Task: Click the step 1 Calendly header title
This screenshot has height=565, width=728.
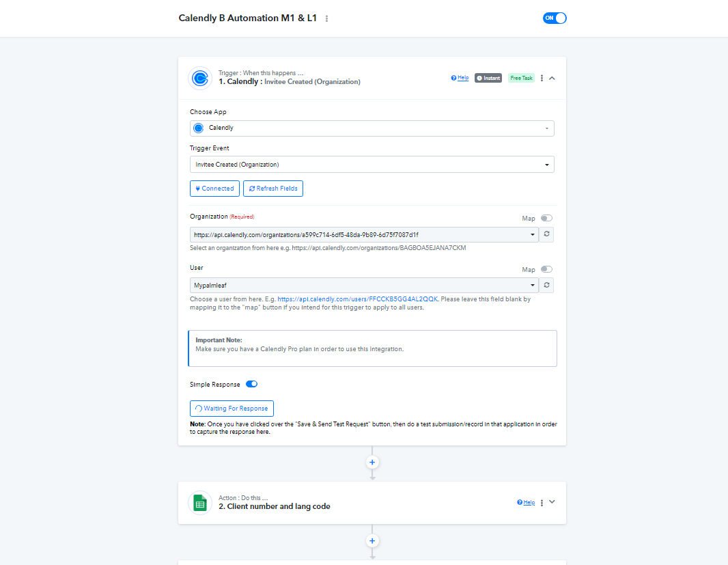Action: click(290, 82)
